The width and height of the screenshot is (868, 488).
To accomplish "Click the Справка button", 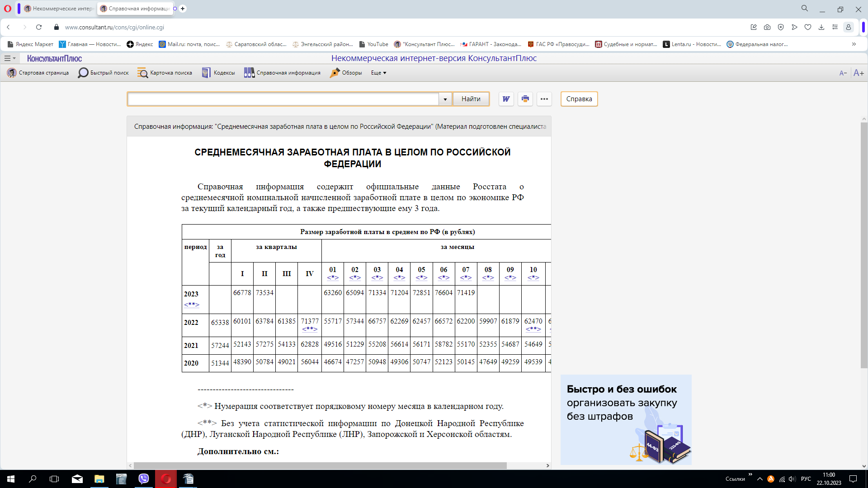I will (x=579, y=99).
